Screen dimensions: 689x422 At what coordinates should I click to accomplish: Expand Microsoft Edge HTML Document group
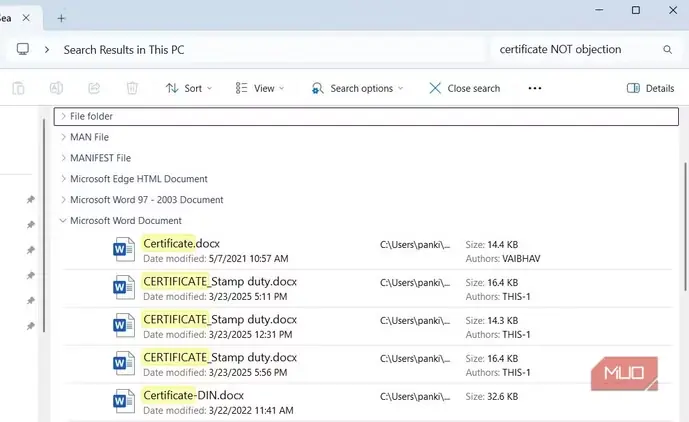[x=63, y=179]
